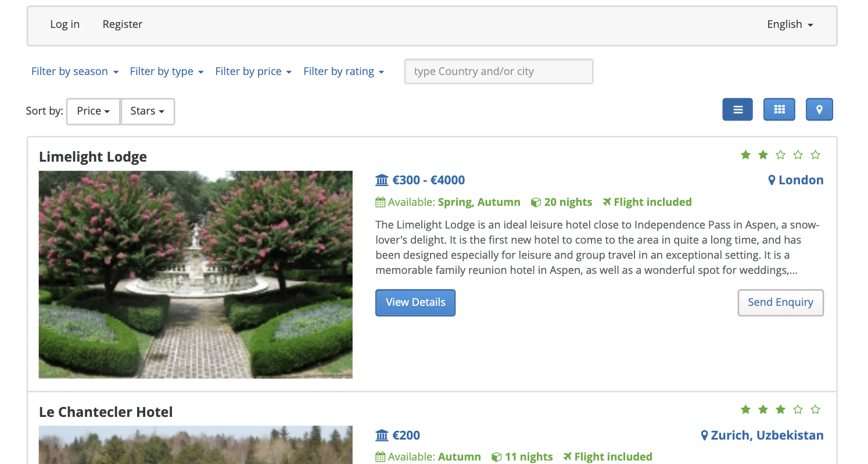The image size is (868, 464).
Task: Go to Log in page
Action: (65, 24)
